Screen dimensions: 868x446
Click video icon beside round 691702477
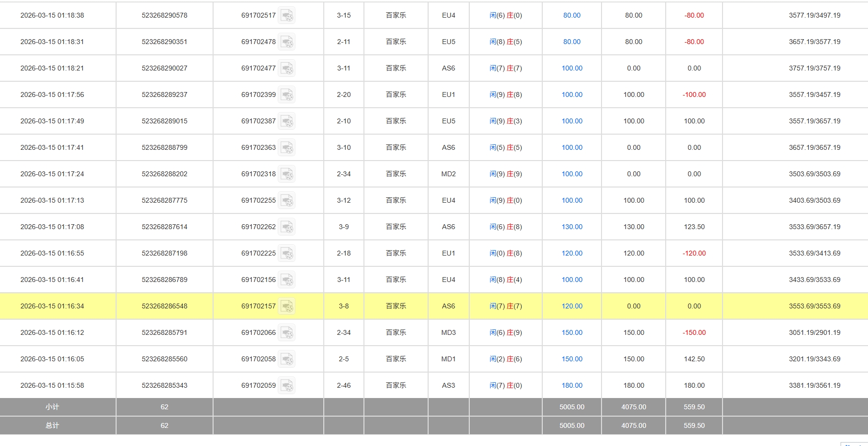(287, 69)
